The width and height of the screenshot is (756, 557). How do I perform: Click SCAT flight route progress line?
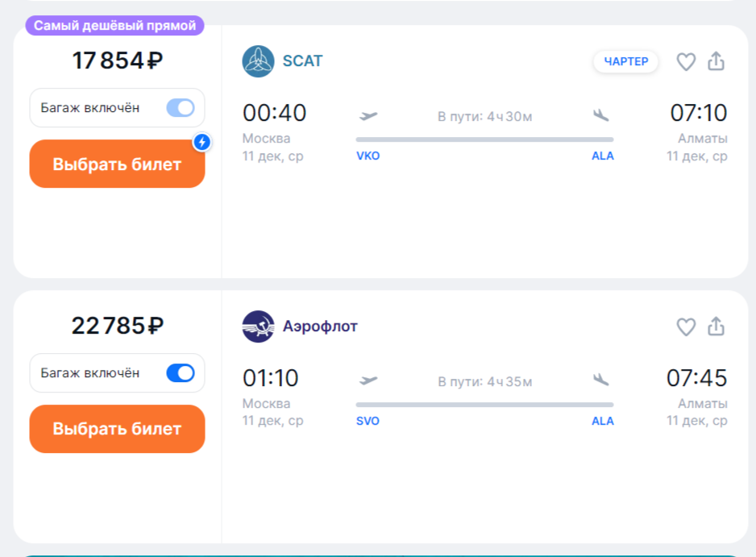tap(484, 139)
